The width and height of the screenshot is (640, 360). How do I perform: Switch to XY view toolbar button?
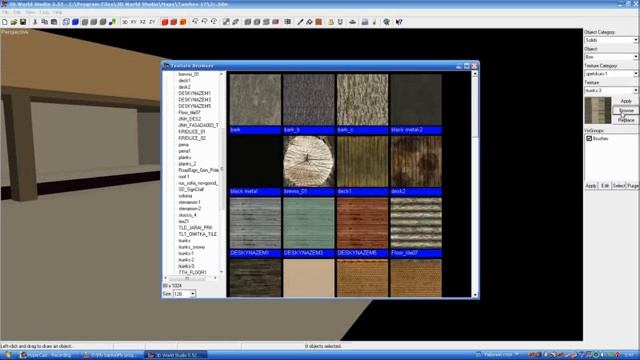coord(134,22)
